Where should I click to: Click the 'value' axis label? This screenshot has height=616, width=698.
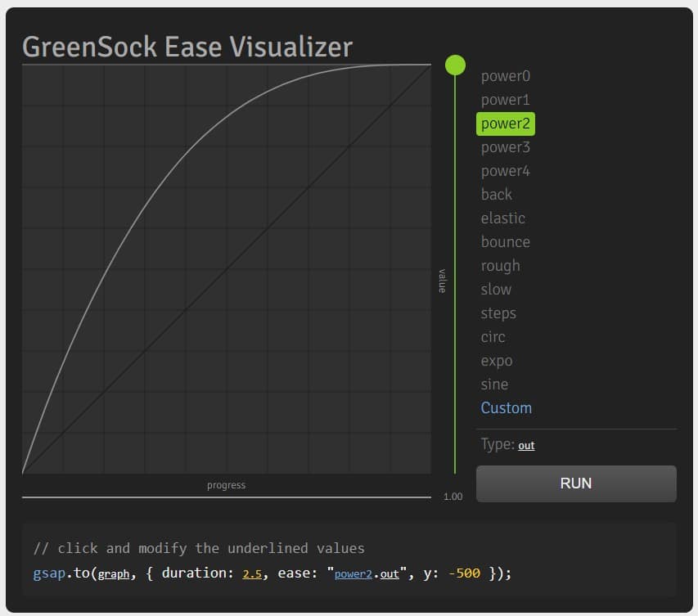pos(442,281)
